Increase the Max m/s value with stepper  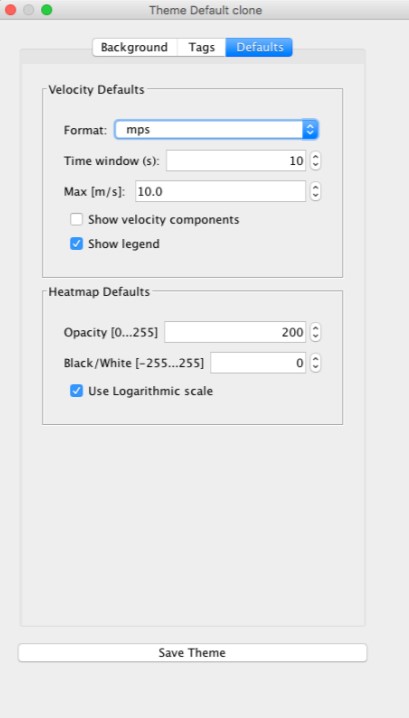[x=315, y=186]
